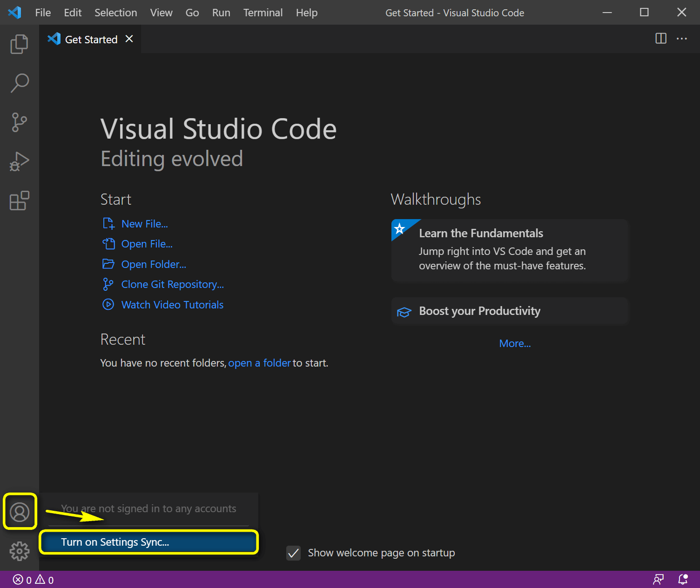Click the New File... link

coord(145,224)
